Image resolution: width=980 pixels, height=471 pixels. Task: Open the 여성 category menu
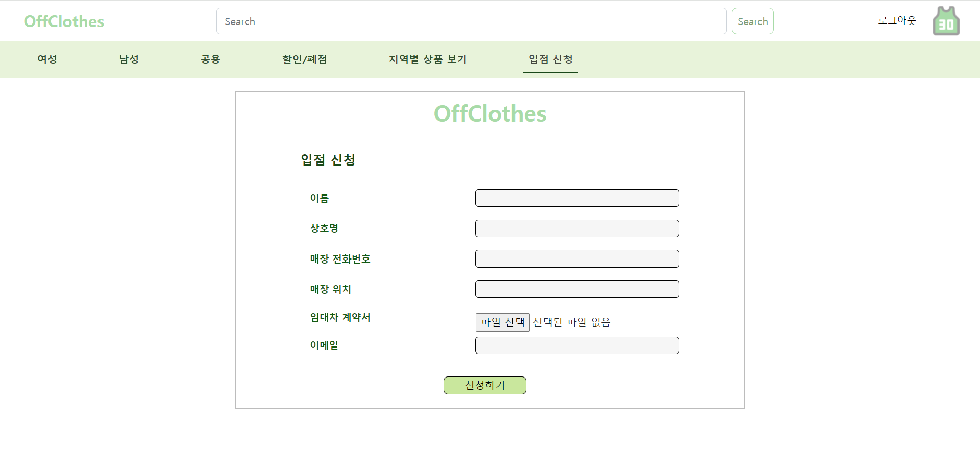tap(46, 59)
